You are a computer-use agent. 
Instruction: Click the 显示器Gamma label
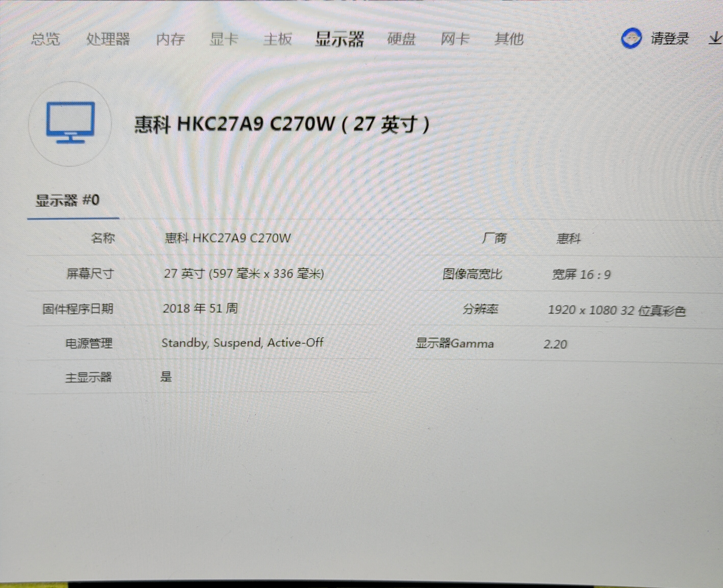[455, 344]
